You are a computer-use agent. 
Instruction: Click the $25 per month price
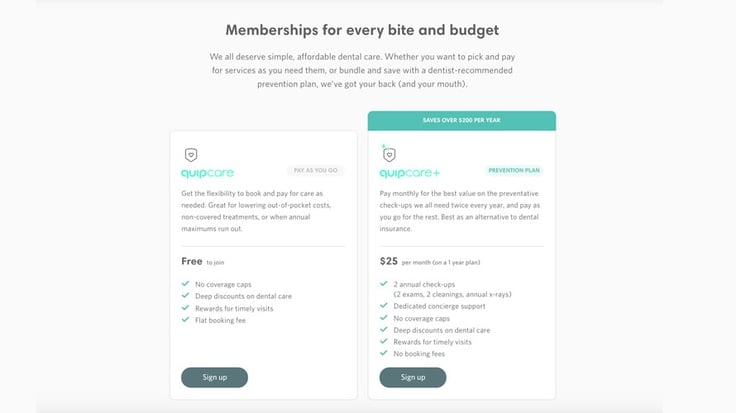click(429, 261)
